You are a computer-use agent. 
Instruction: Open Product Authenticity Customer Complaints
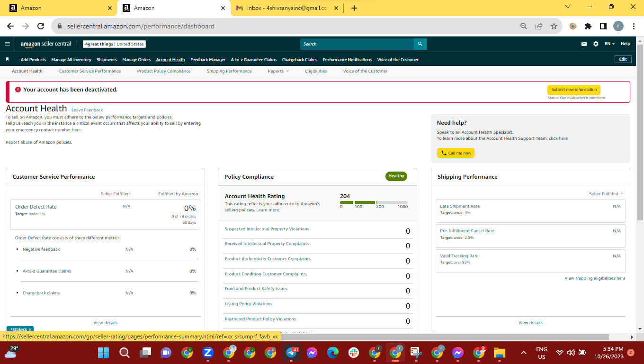pos(268,259)
